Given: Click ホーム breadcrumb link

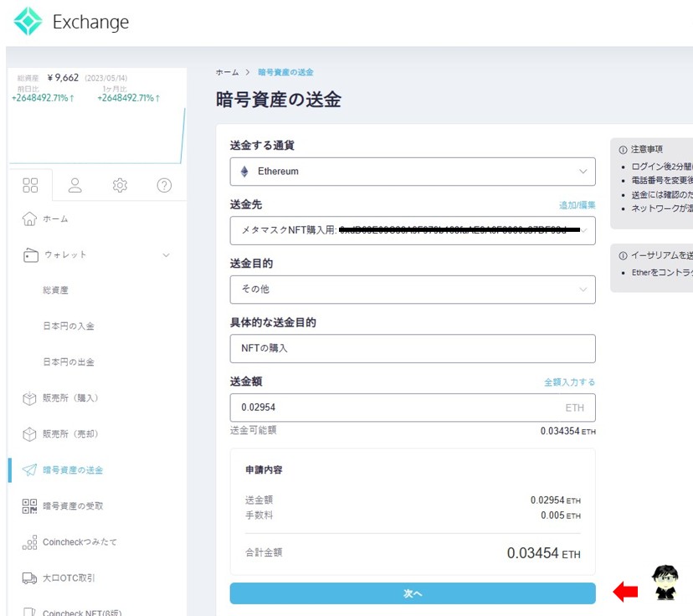Looking at the screenshot, I should pos(227,72).
